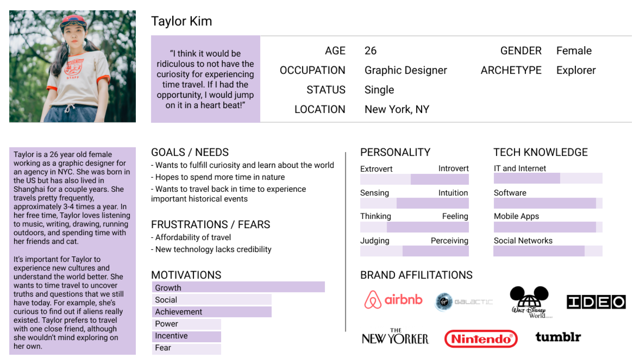The height and width of the screenshot is (364, 632).
Task: Click The New Yorker logo
Action: pyautogui.click(x=395, y=337)
